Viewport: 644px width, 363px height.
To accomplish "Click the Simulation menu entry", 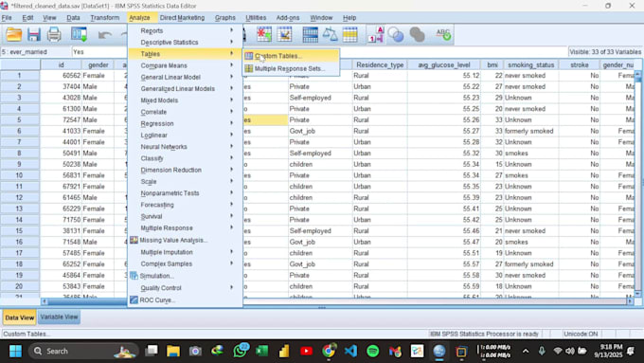I will pos(185,276).
